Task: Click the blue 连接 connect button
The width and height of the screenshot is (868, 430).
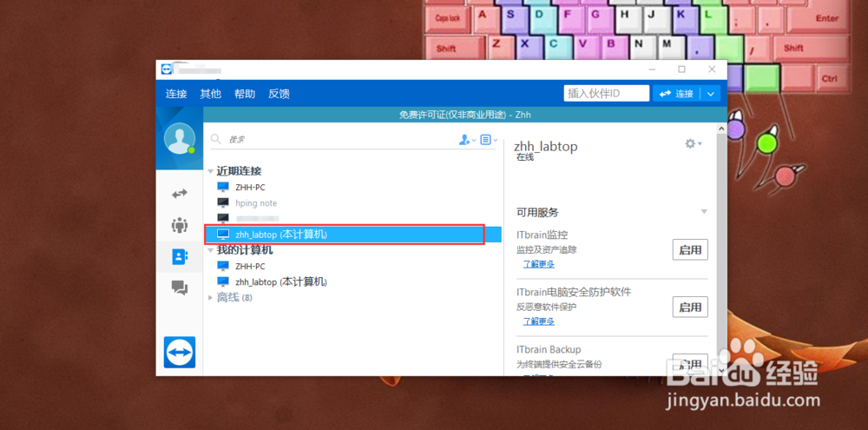Action: click(676, 94)
